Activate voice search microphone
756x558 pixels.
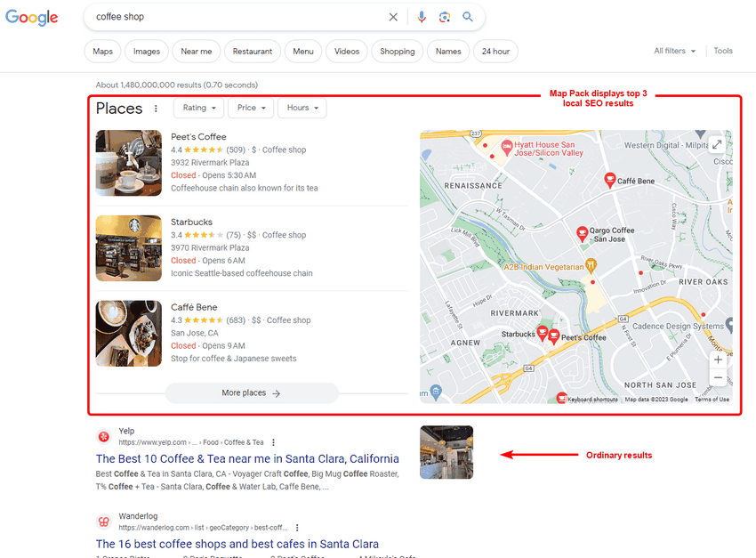(421, 17)
